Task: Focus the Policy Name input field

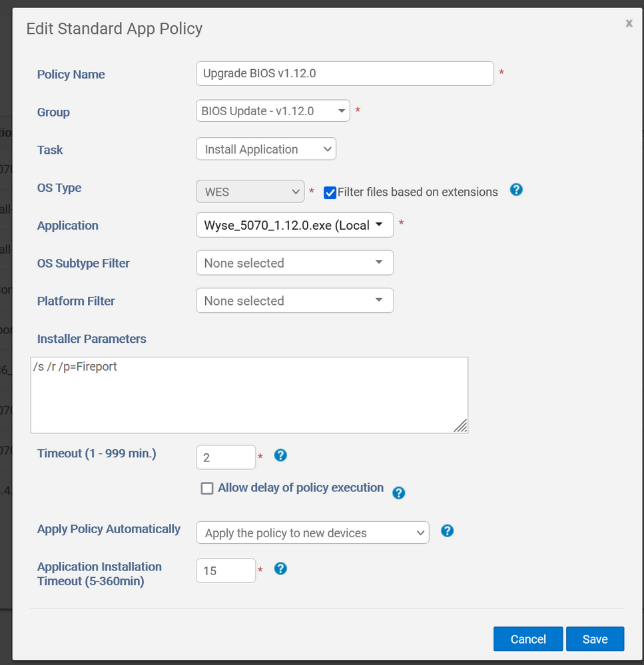Action: coord(345,73)
